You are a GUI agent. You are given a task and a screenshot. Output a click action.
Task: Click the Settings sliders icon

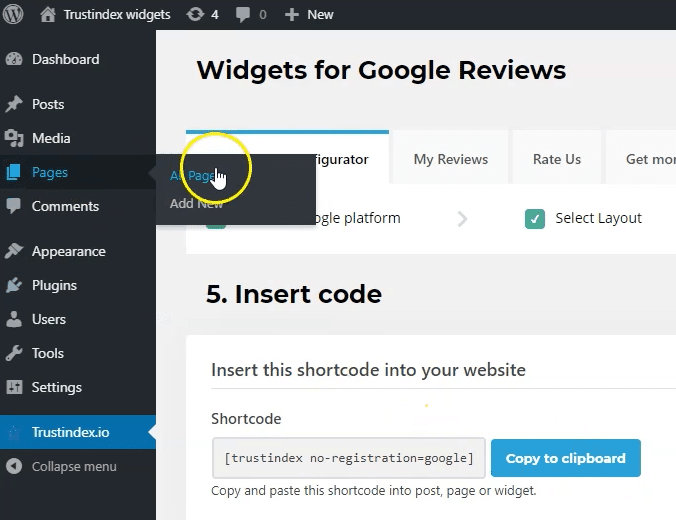(x=14, y=387)
